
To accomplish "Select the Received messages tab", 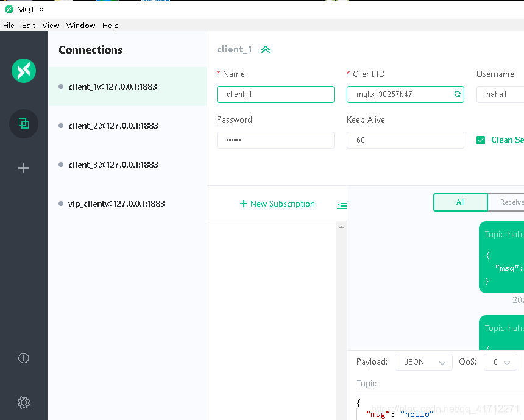I will (x=506, y=202).
